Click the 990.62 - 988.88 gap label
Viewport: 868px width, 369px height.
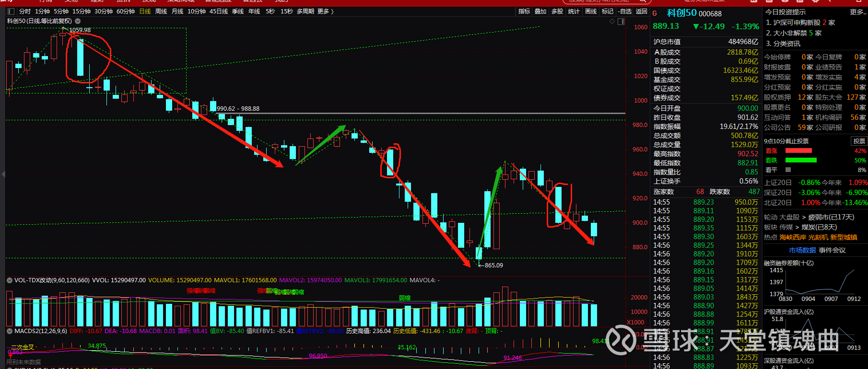238,109
